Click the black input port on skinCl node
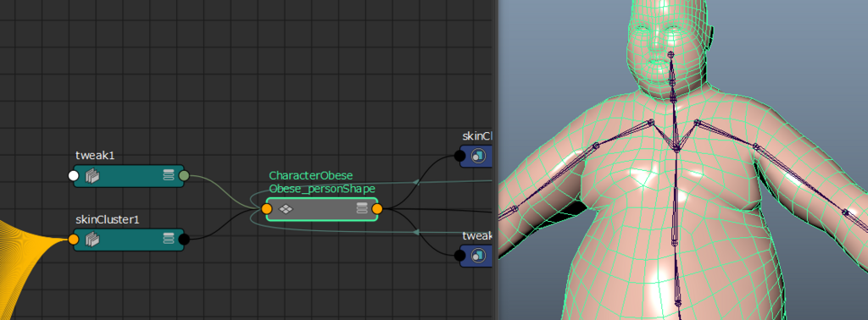Image resolution: width=868 pixels, height=320 pixels. [x=459, y=156]
